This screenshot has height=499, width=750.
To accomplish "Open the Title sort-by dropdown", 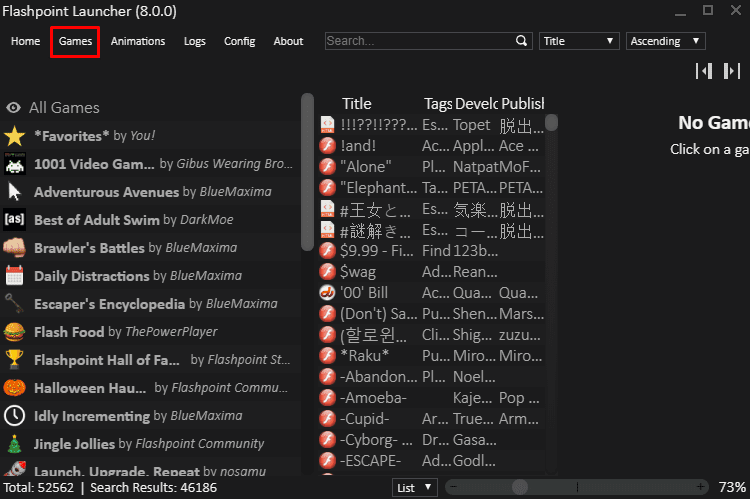I will pos(579,41).
